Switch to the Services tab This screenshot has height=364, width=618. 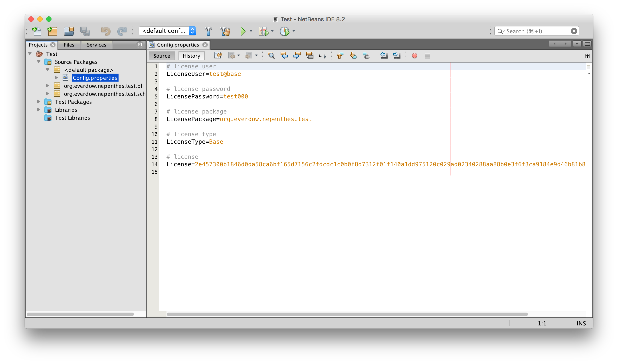click(97, 45)
